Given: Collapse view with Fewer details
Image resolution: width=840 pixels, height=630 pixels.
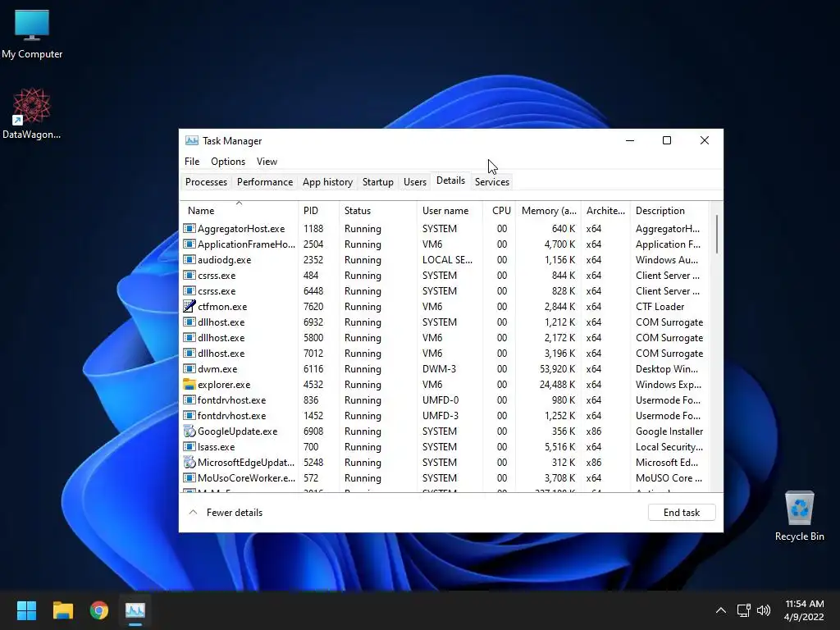Looking at the screenshot, I should click(x=226, y=513).
